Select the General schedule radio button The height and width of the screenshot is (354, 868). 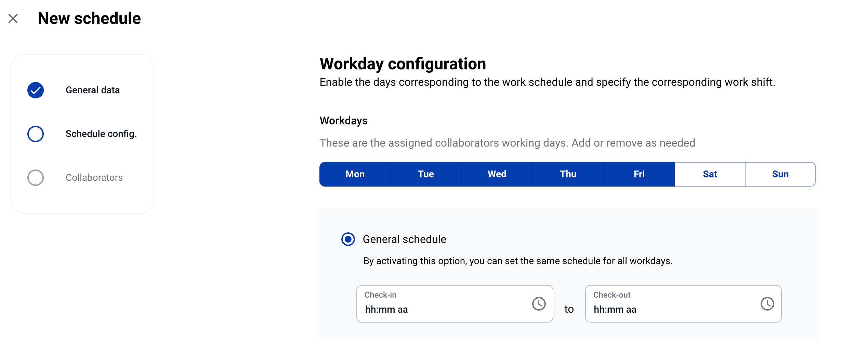pos(348,239)
